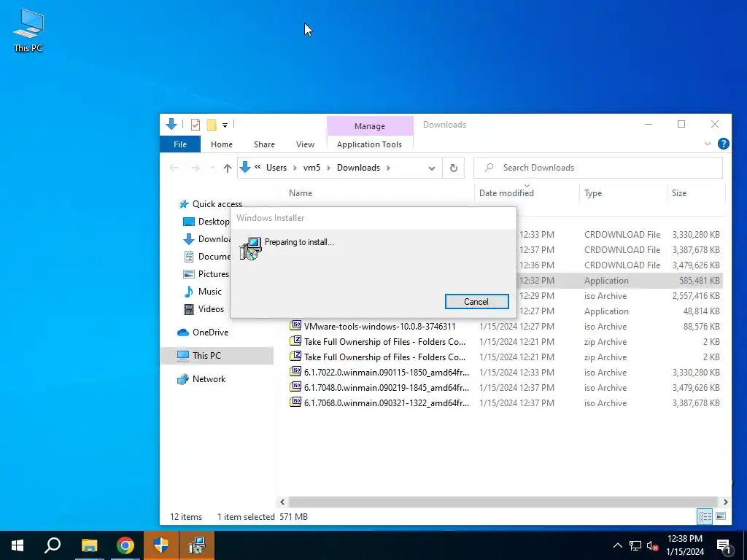Viewport: 747px width, 560px height.
Task: Show hidden tray icons chevron
Action: (617, 545)
